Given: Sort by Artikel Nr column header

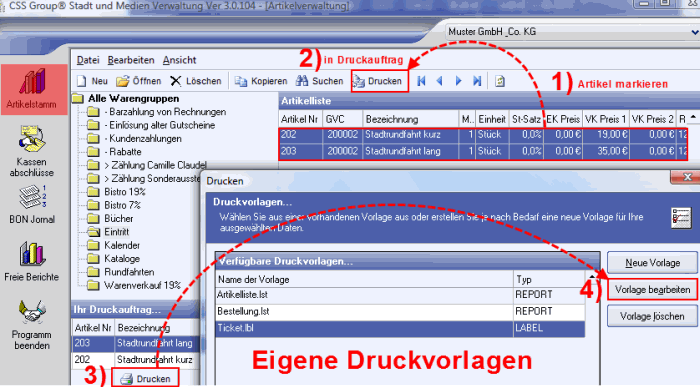Looking at the screenshot, I should (300, 120).
